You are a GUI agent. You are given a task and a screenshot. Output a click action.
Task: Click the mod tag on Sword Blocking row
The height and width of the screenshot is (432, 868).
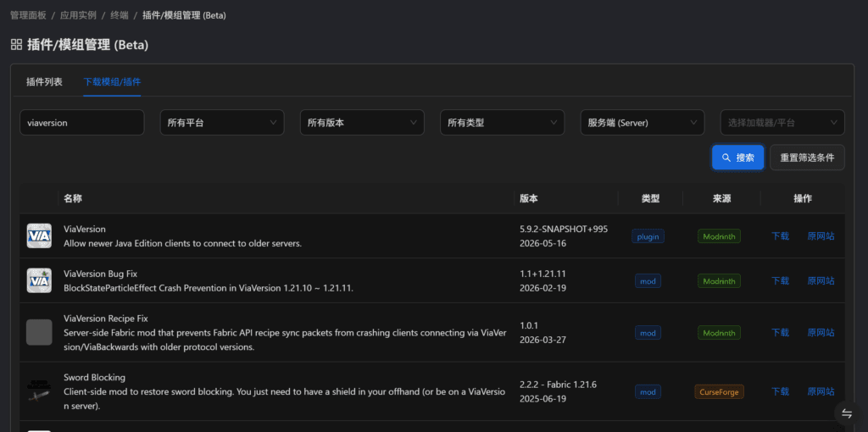pyautogui.click(x=648, y=392)
